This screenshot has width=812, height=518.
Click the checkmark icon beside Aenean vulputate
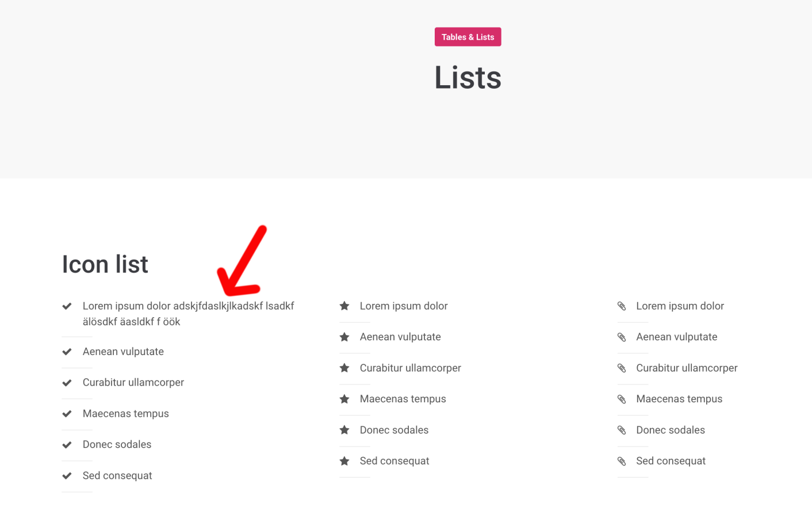point(67,352)
